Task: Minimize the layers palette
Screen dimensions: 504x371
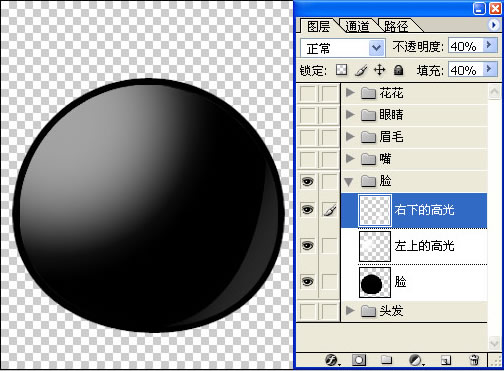Action: click(479, 9)
